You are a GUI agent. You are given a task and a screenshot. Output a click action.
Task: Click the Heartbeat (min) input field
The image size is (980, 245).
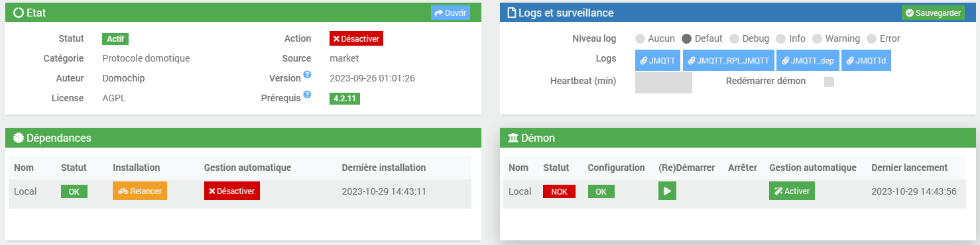click(664, 82)
